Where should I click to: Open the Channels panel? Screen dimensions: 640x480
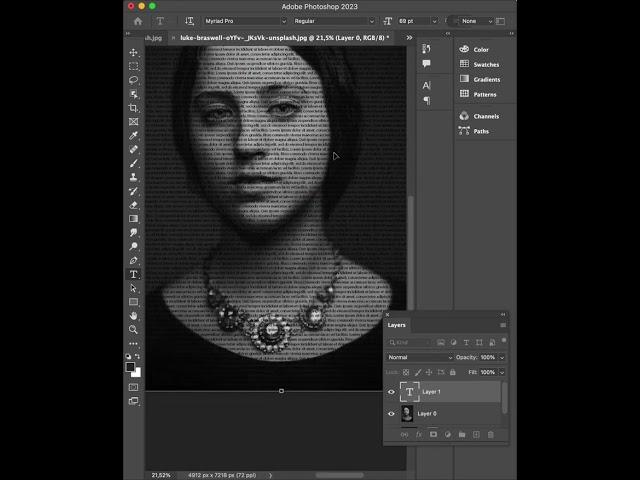click(479, 116)
